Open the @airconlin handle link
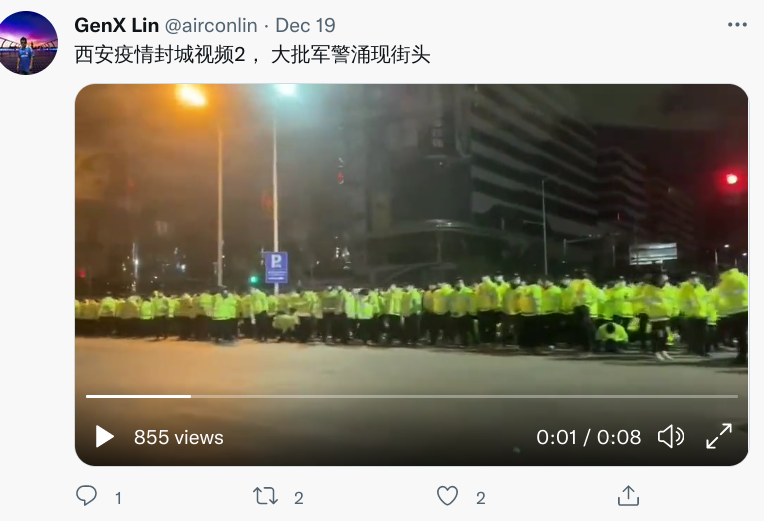This screenshot has width=764, height=521. (x=211, y=25)
